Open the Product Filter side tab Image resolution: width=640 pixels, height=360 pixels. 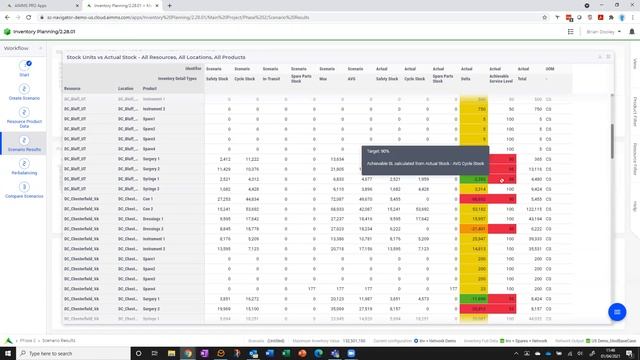[635, 111]
